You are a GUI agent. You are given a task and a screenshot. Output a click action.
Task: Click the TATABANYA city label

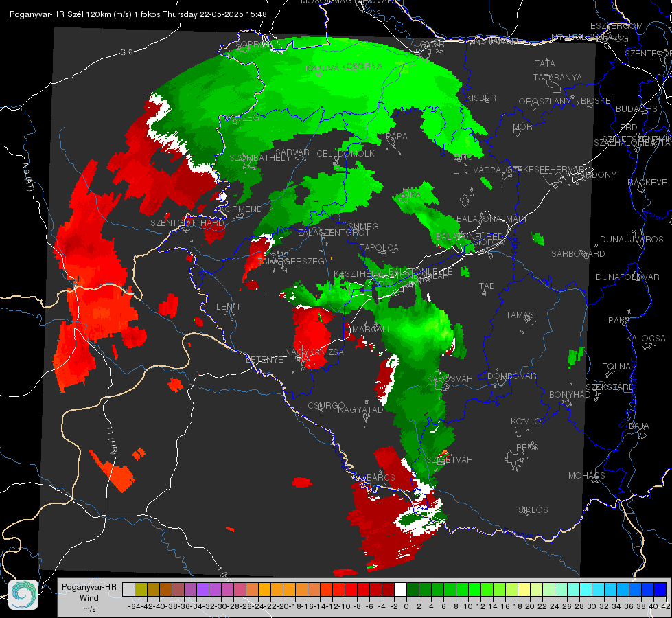tap(557, 77)
